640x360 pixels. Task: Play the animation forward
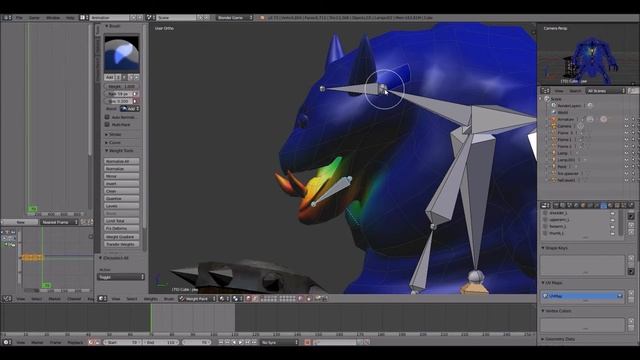tap(240, 342)
